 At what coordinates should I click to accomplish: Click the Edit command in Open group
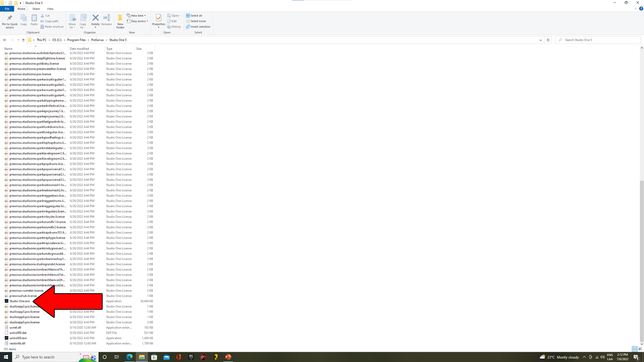coord(172,21)
